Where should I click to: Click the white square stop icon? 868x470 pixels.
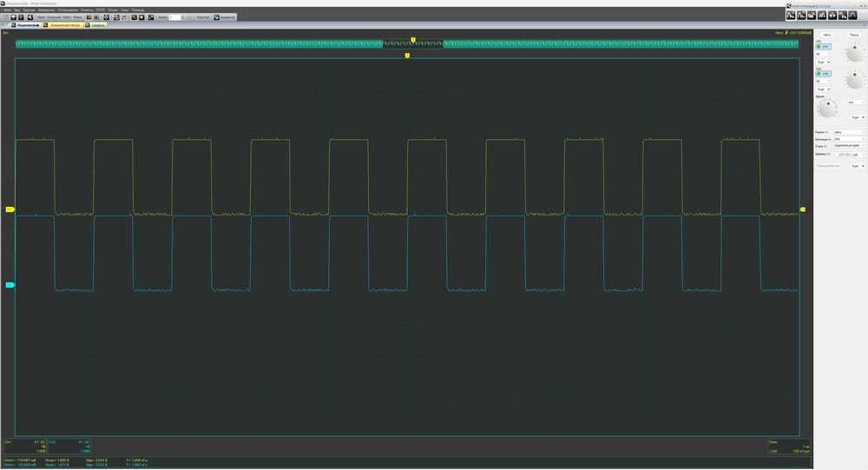pos(141,17)
